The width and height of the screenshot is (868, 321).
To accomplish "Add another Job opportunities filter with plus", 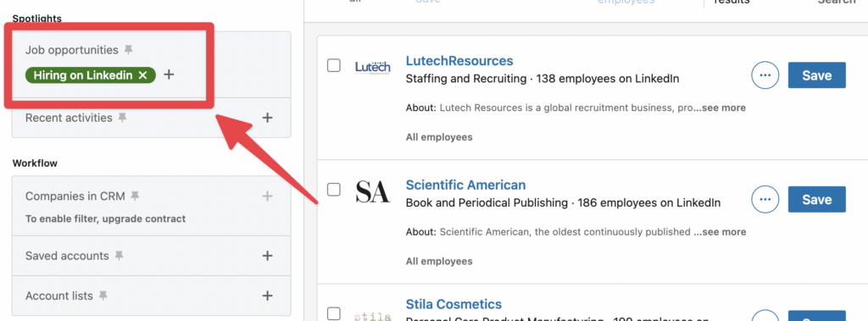I will coord(169,75).
